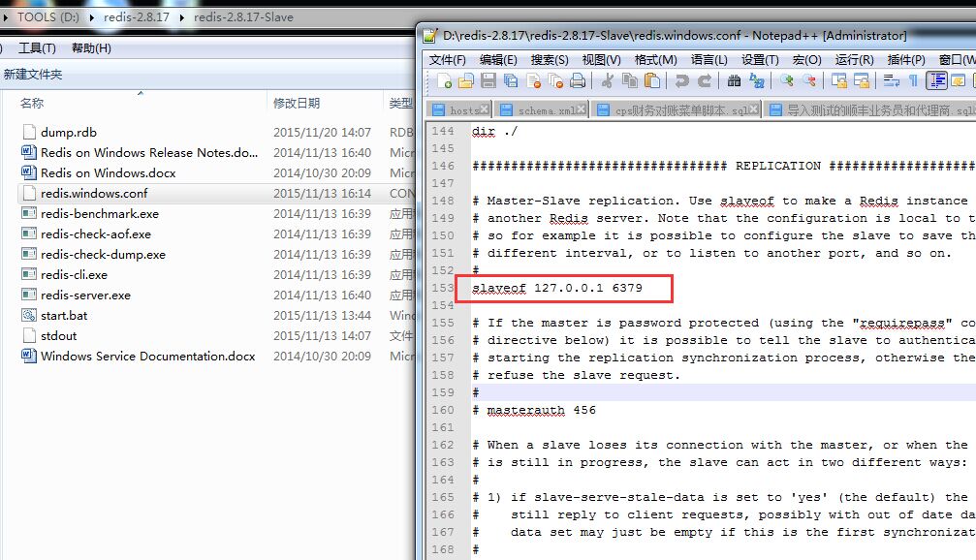Open the 搜索(S) menu
Image resolution: width=976 pixels, height=560 pixels.
[x=550, y=60]
